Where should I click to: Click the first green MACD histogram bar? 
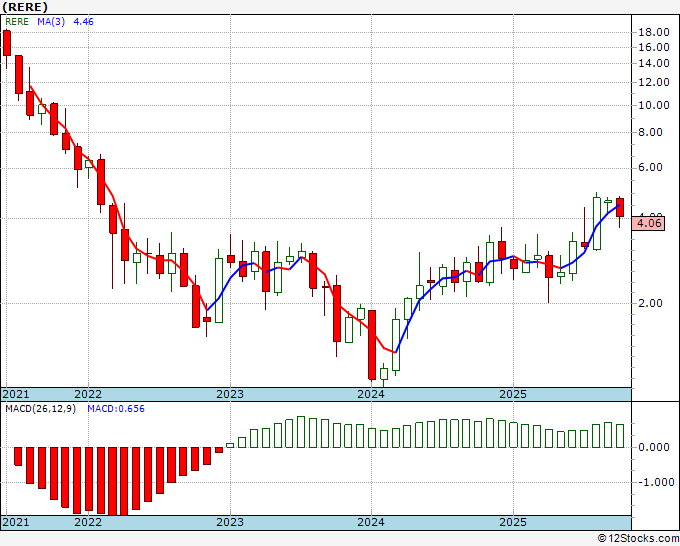click(x=230, y=445)
